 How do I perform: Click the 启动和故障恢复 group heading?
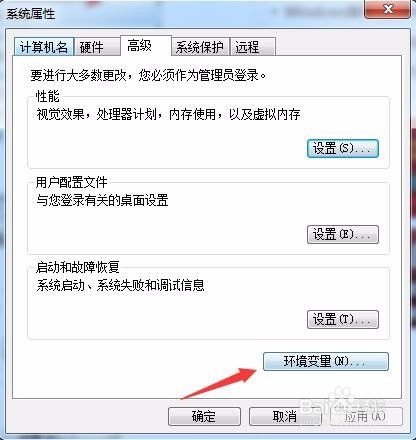[x=78, y=267]
